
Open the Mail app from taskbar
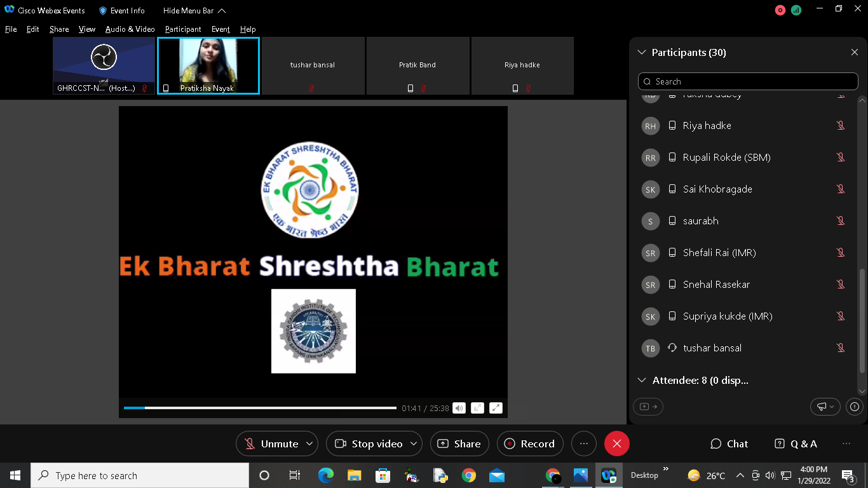pos(497,475)
